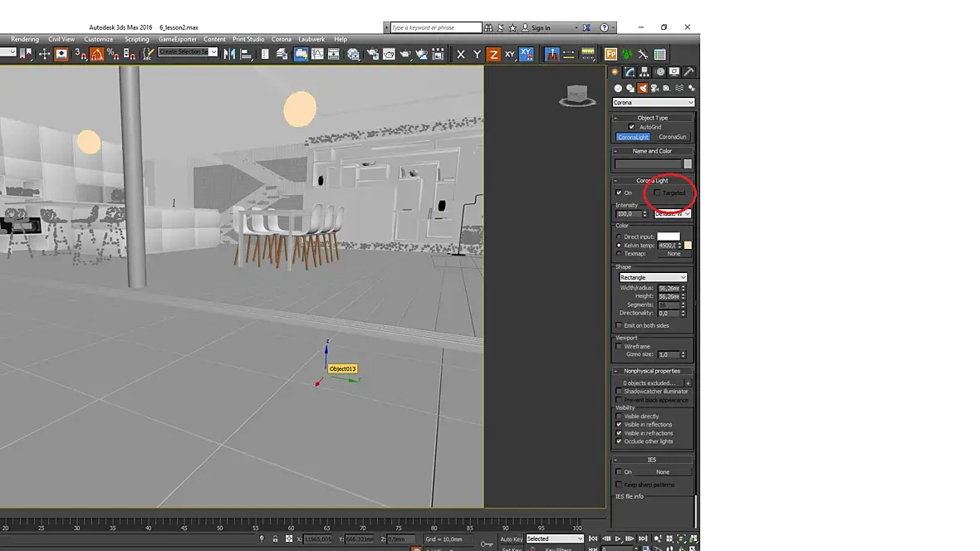Select the Direct input radio button
Image resolution: width=980 pixels, height=551 pixels.
619,236
